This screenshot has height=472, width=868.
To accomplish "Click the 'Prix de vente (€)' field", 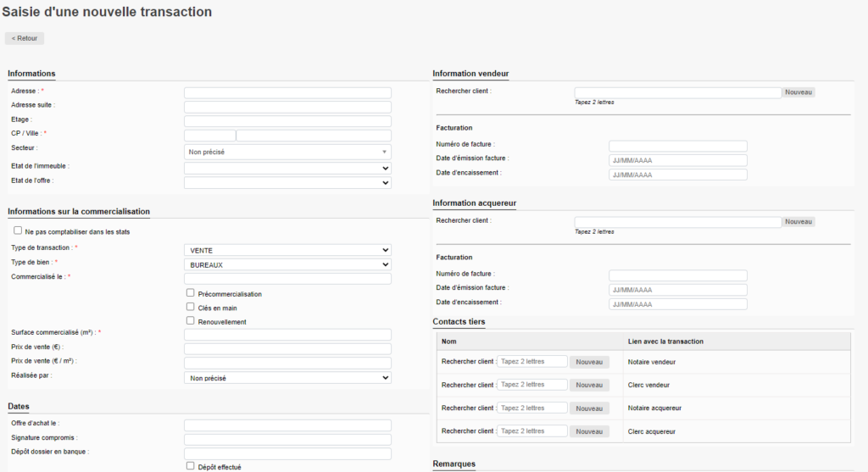I will tap(287, 348).
